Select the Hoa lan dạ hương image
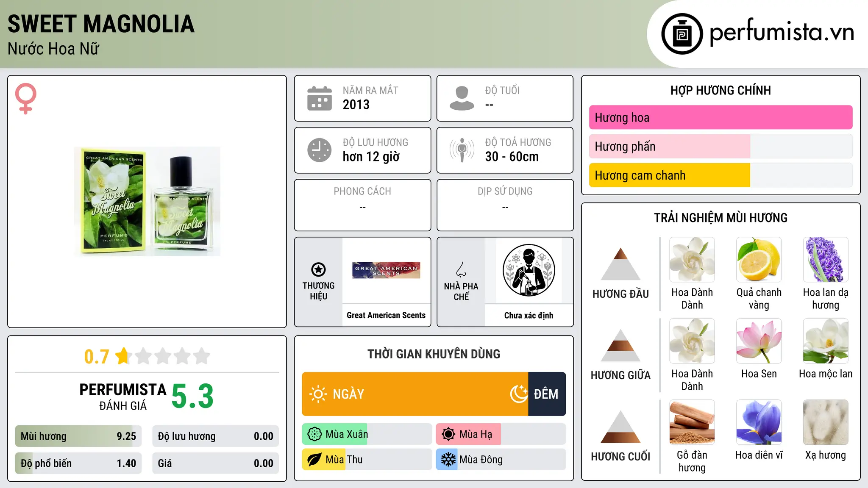This screenshot has height=488, width=868. [x=826, y=260]
